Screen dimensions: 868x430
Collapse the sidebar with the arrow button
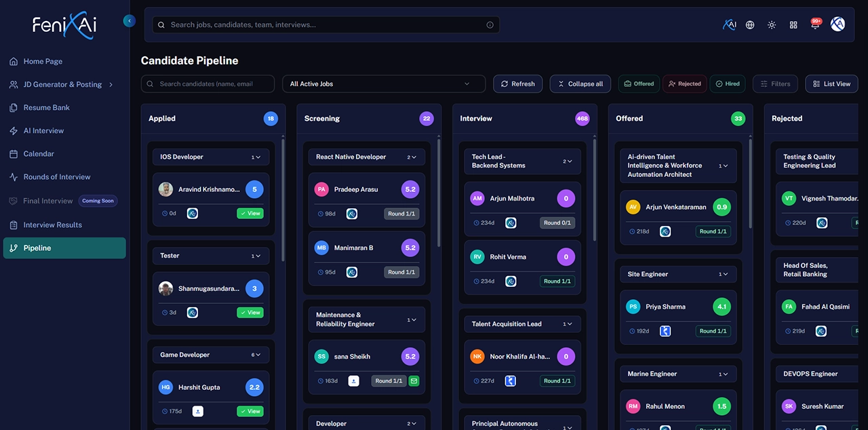(130, 21)
